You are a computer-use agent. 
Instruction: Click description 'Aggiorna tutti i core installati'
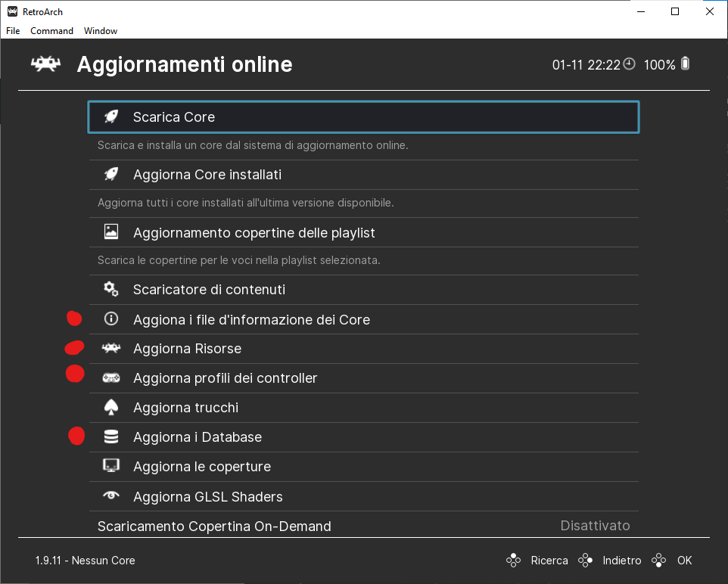[x=246, y=203]
